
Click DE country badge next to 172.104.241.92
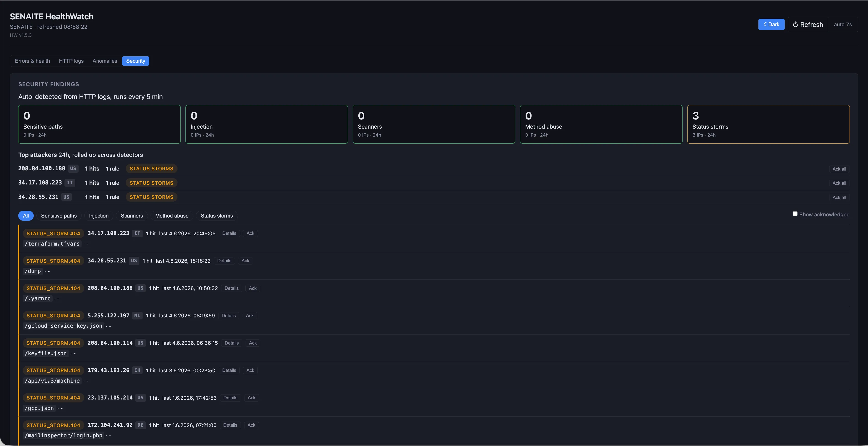141,425
